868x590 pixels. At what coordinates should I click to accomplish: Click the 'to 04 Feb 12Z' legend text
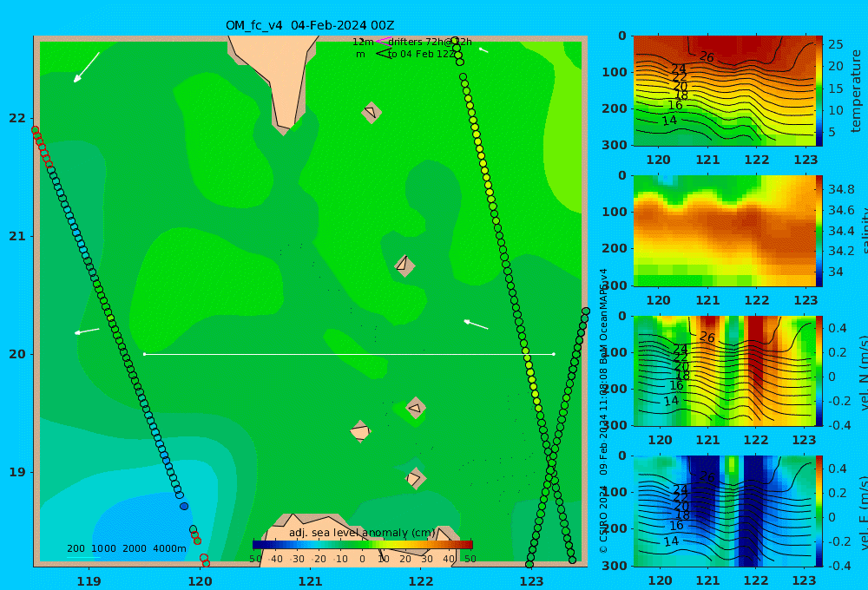point(421,55)
